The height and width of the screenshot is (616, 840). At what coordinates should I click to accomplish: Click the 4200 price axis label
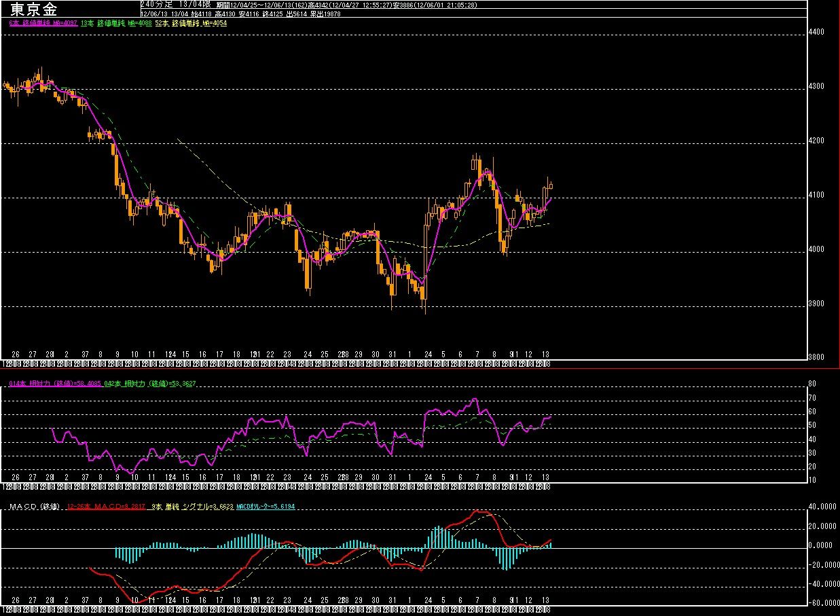(x=817, y=141)
